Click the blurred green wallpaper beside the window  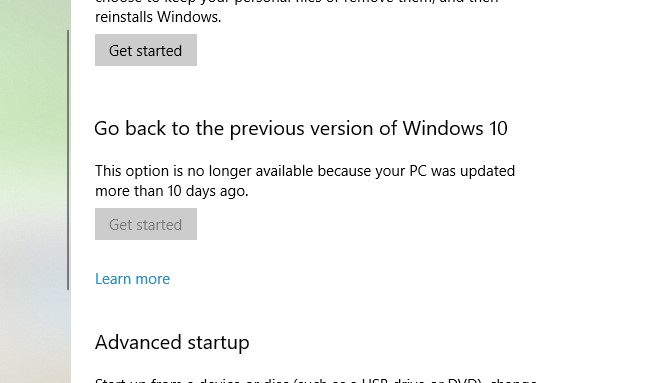pos(34,84)
